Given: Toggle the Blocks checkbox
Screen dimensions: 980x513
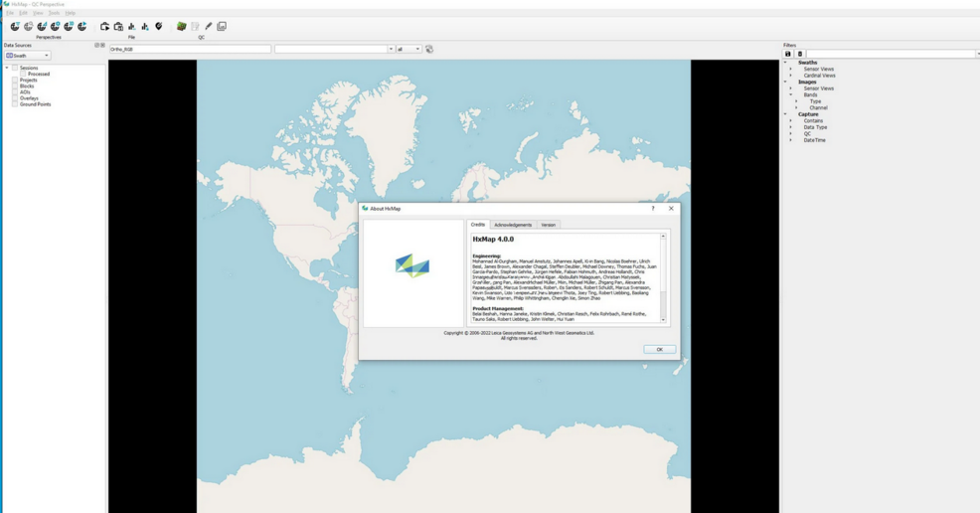Looking at the screenshot, I should pos(15,86).
